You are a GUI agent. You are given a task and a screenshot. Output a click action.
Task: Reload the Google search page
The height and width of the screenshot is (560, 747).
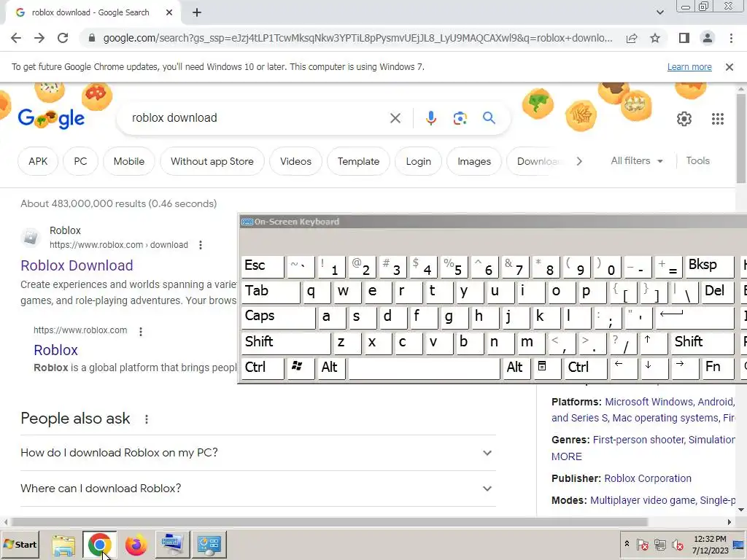(x=63, y=38)
